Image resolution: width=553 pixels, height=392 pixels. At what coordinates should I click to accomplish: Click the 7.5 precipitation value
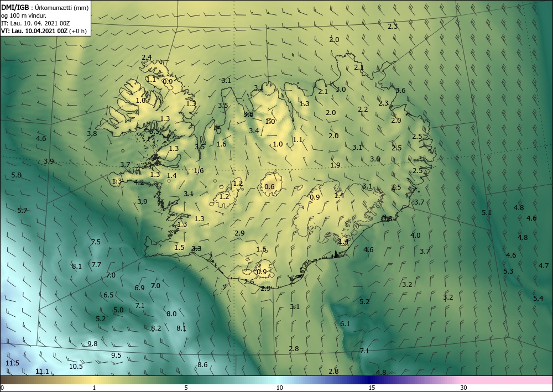point(96,242)
